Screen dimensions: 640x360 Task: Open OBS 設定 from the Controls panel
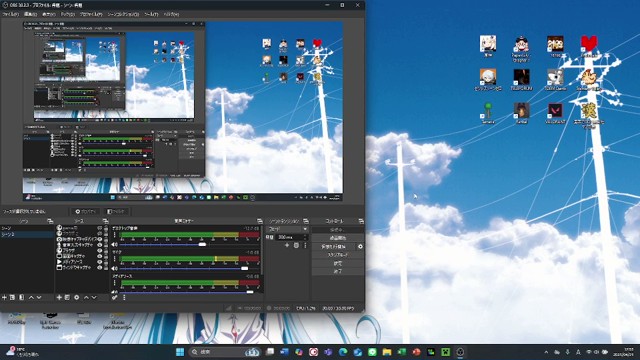pos(338,264)
